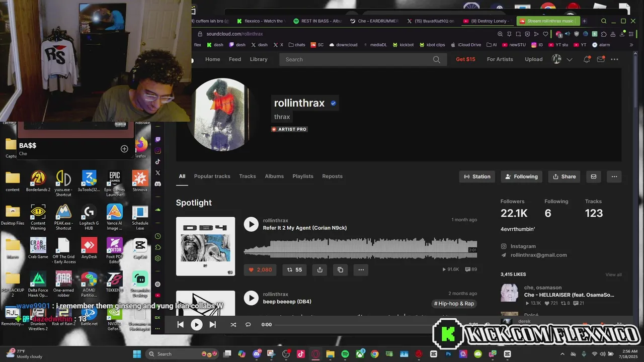Image resolution: width=644 pixels, height=362 pixels.
Task: Unlike Refer It 2 My Agent (2,080 likes)
Action: coord(260,270)
